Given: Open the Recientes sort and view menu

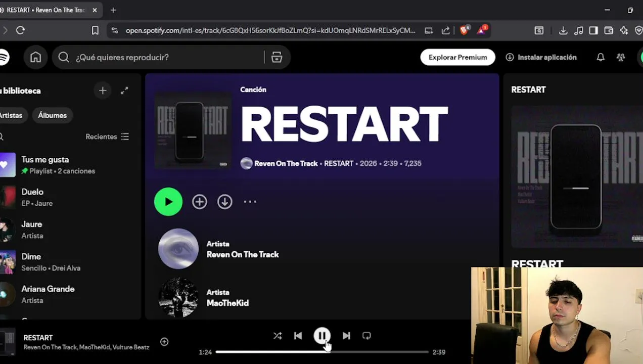Looking at the screenshot, I should [107, 136].
